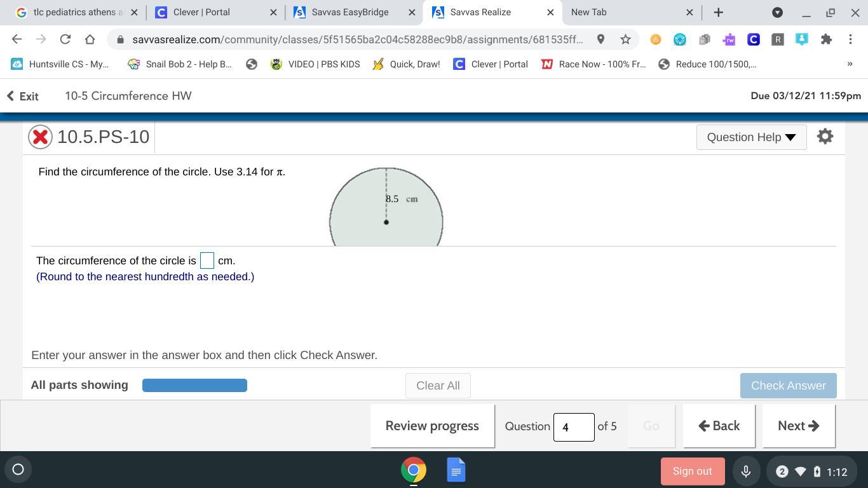
Task: Open the VIDEO PBS KIDS bookmark
Action: (315, 64)
